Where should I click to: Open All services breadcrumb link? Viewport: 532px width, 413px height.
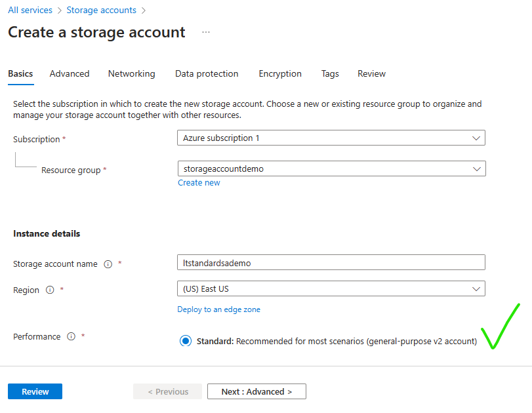30,10
